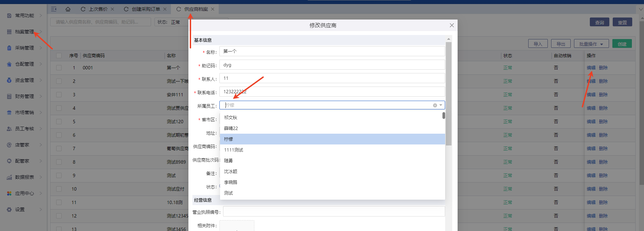Click the home icon in tab bar
644x231 pixels.
tap(68, 9)
